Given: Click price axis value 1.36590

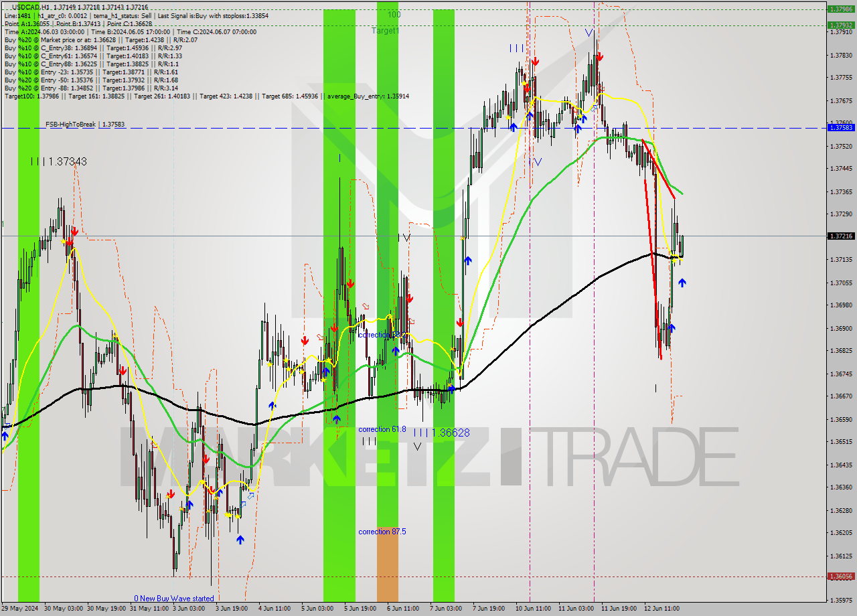Looking at the screenshot, I should click(841, 420).
